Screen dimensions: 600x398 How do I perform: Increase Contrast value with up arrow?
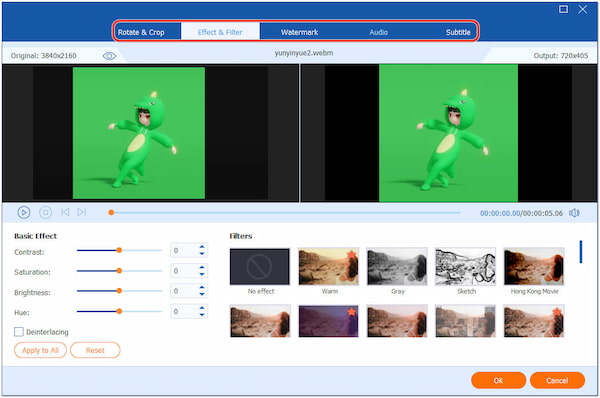click(202, 247)
